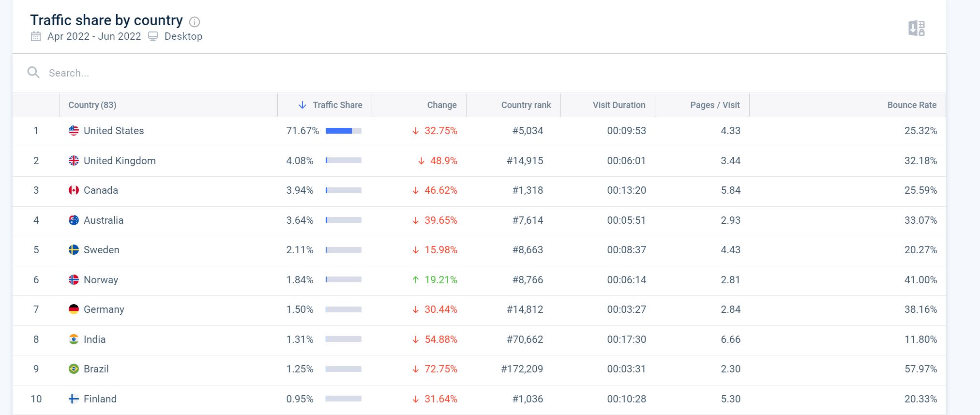The width and height of the screenshot is (980, 415).
Task: Click Norway's 19.21% change value
Action: click(x=441, y=280)
